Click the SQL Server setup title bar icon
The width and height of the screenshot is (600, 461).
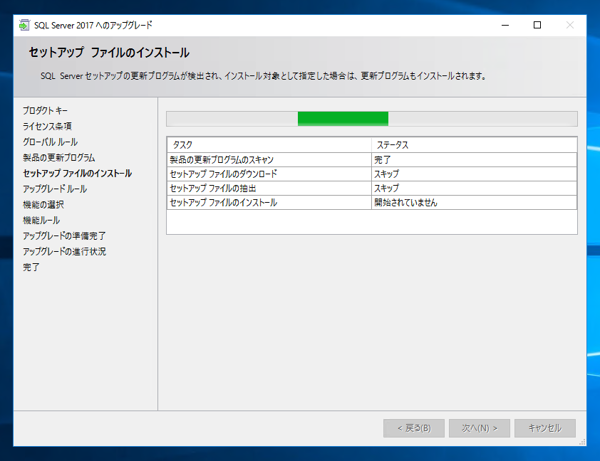point(24,25)
